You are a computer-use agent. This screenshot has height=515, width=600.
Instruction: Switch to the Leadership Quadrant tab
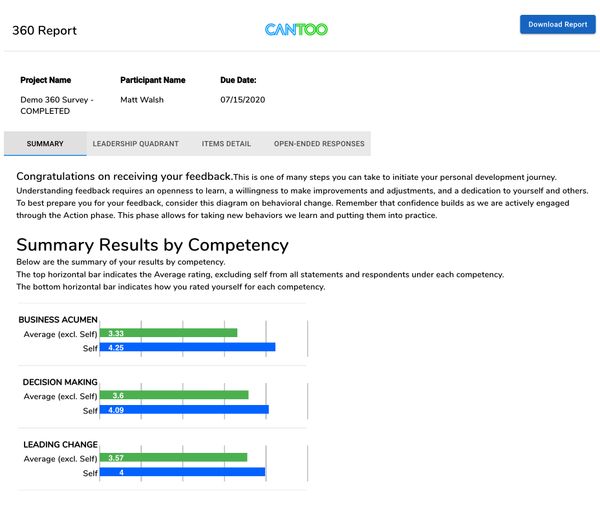[x=136, y=144]
